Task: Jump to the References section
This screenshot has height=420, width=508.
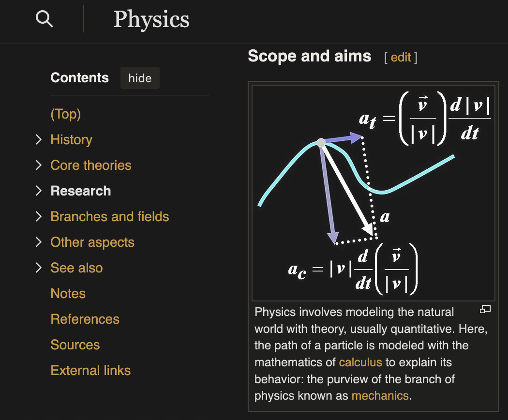Action: coord(85,319)
